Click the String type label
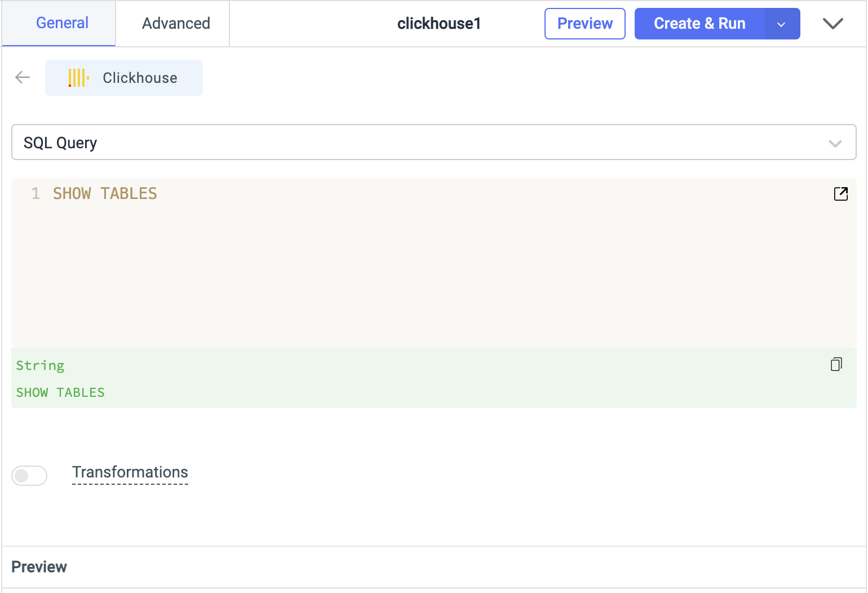Image resolution: width=868 pixels, height=593 pixels. point(40,365)
